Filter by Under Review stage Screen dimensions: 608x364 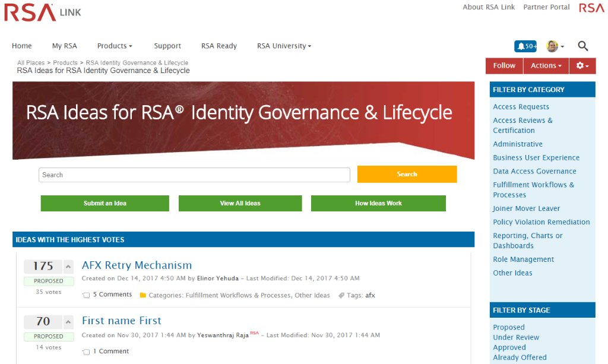point(516,337)
